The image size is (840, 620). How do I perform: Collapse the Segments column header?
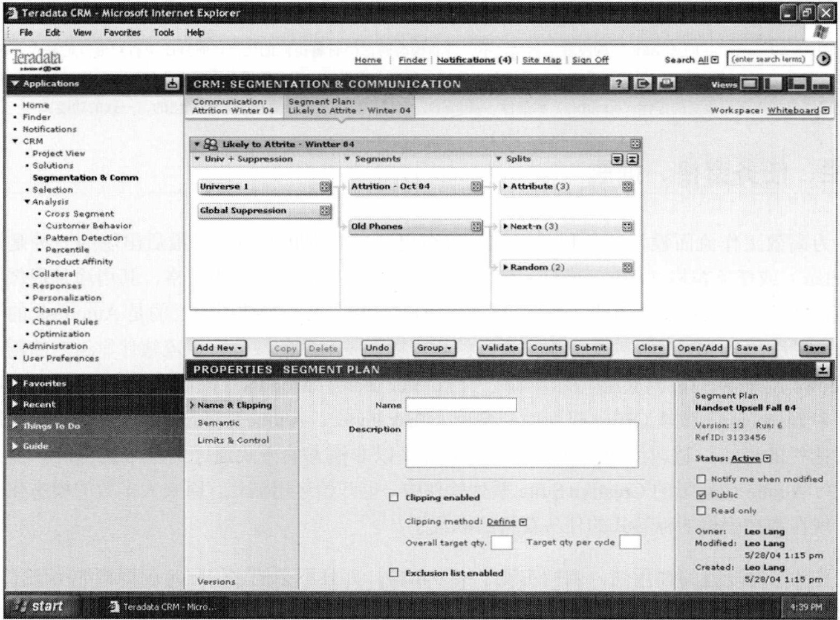tap(347, 159)
